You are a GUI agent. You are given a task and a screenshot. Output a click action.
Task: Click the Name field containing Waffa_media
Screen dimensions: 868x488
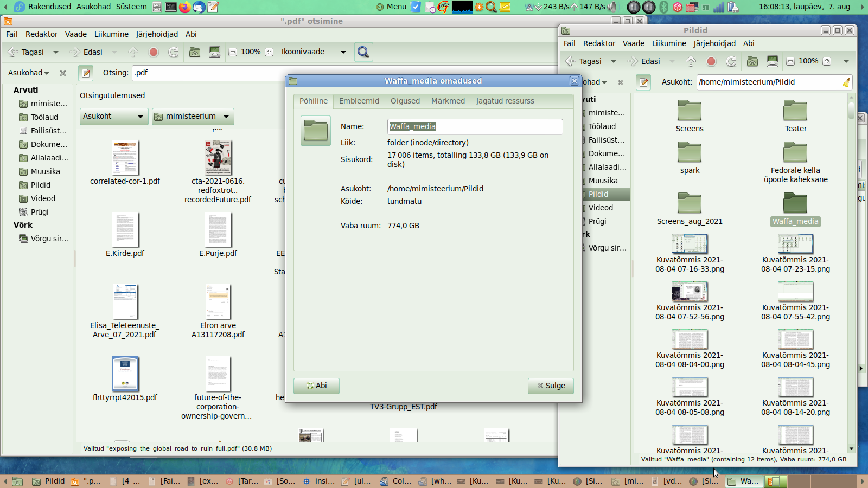tap(475, 126)
